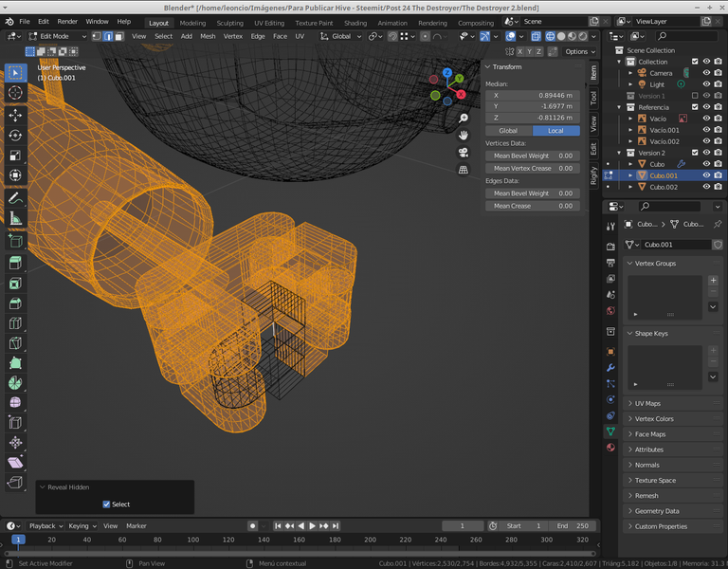This screenshot has height=569, width=728.
Task: Toggle camera view icon in viewport
Action: (464, 153)
